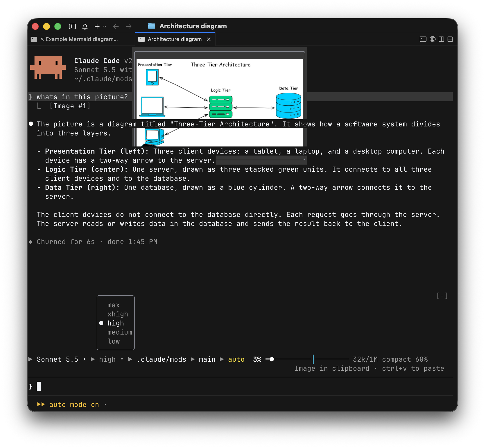Collapse section with [-] control
This screenshot has height=448, width=485.
(442, 296)
